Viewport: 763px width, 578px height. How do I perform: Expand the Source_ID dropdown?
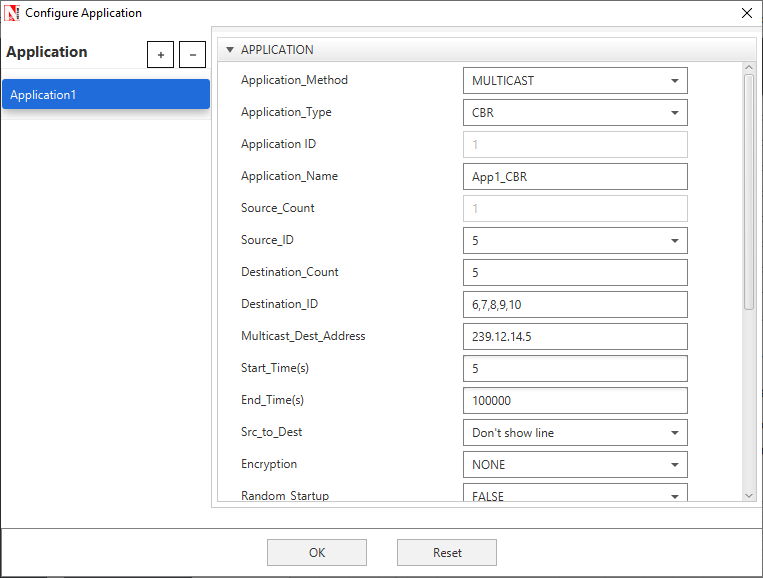(x=575, y=241)
